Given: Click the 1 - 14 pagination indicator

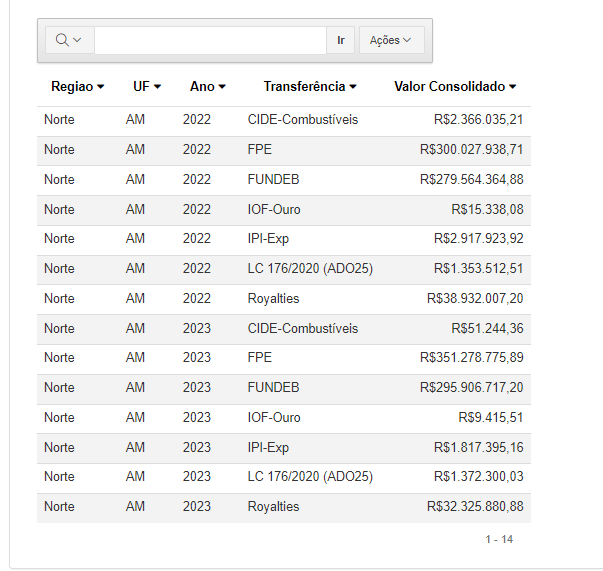Looking at the screenshot, I should tap(499, 539).
